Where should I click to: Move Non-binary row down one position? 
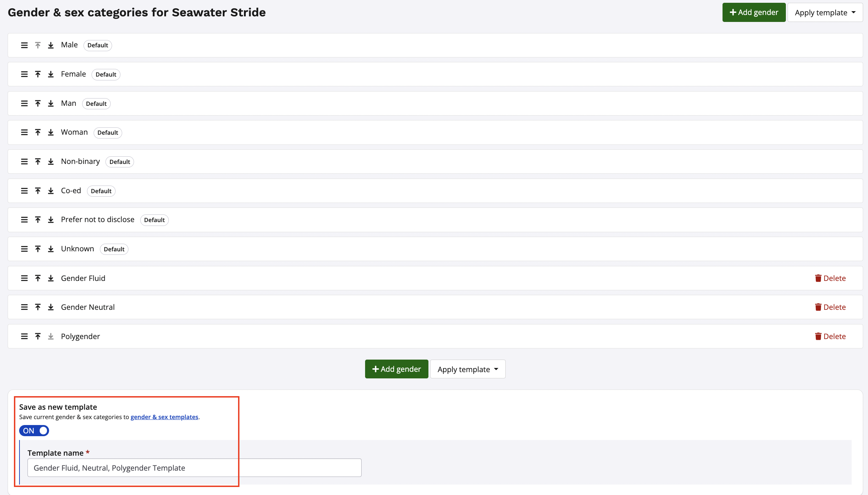[51, 162]
